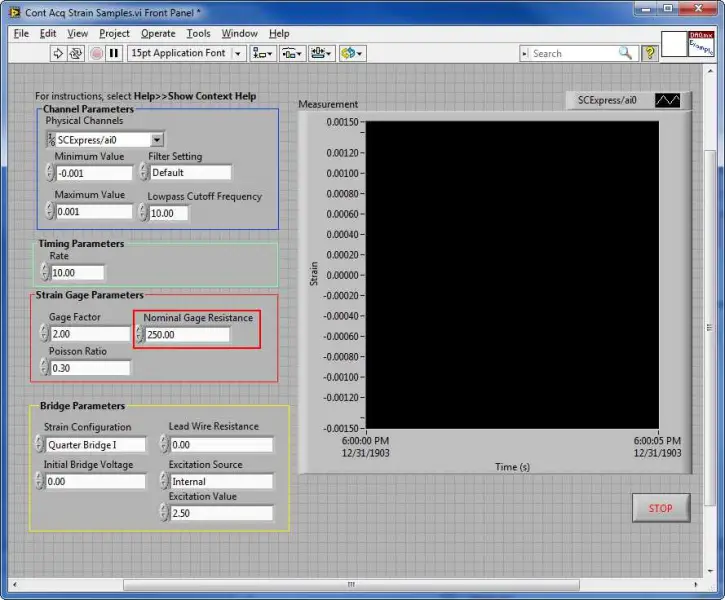Open the Project menu

[114, 34]
